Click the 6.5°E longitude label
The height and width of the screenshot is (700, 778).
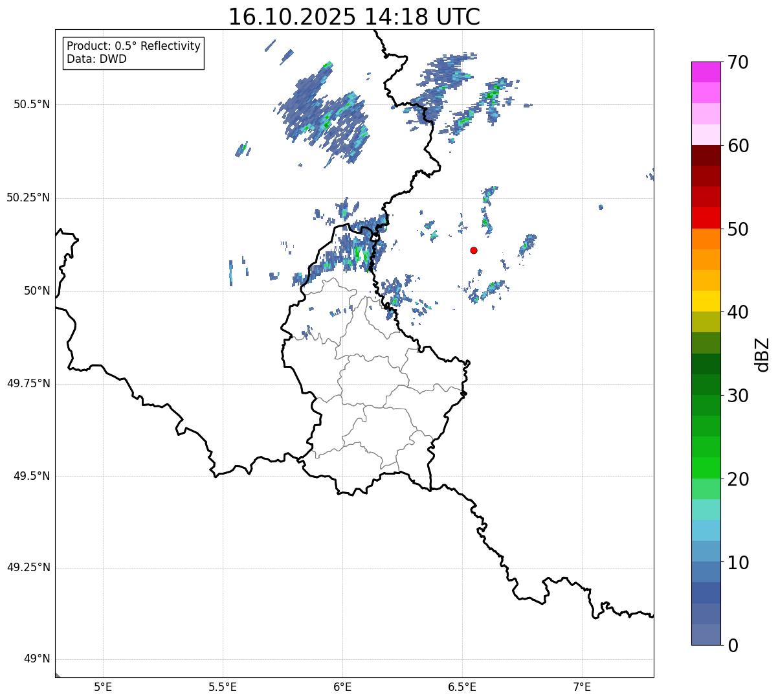click(x=462, y=686)
